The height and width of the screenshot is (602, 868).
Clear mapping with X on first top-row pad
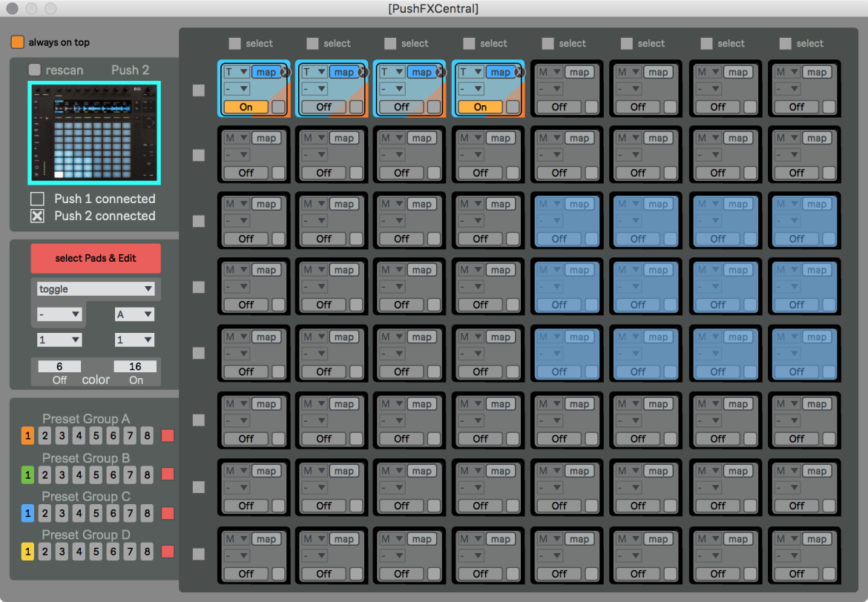coord(286,72)
